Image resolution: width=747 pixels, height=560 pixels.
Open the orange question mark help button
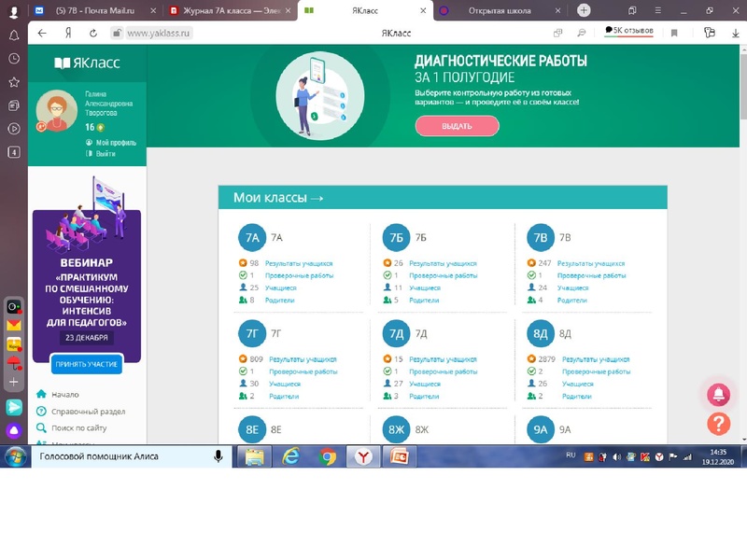click(x=718, y=424)
